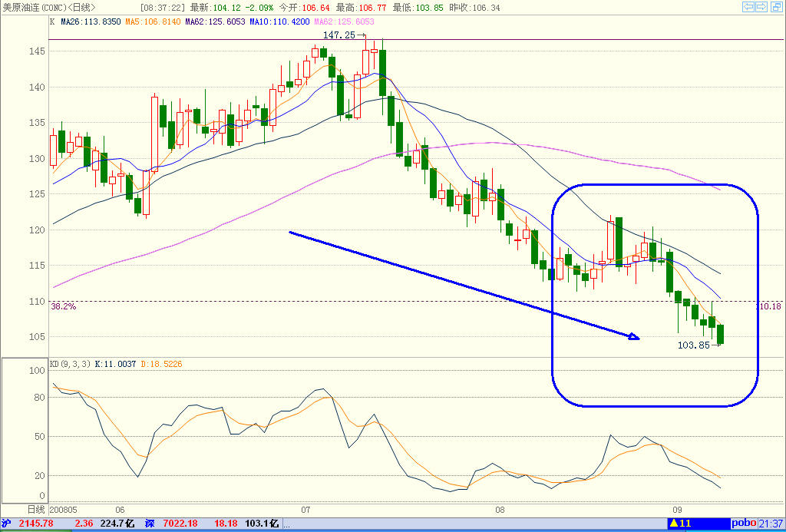Click the K:11.0037 value label
Viewport: 786px width, 532px height.
114,364
